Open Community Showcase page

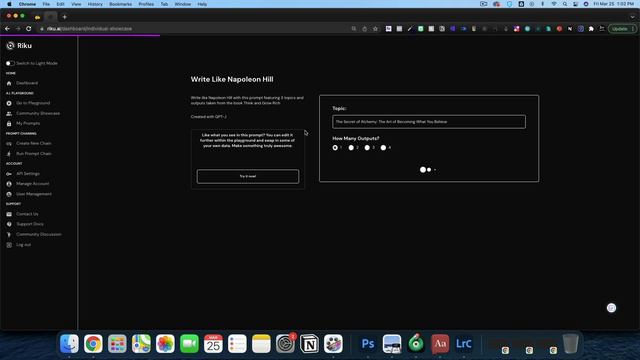(x=38, y=113)
